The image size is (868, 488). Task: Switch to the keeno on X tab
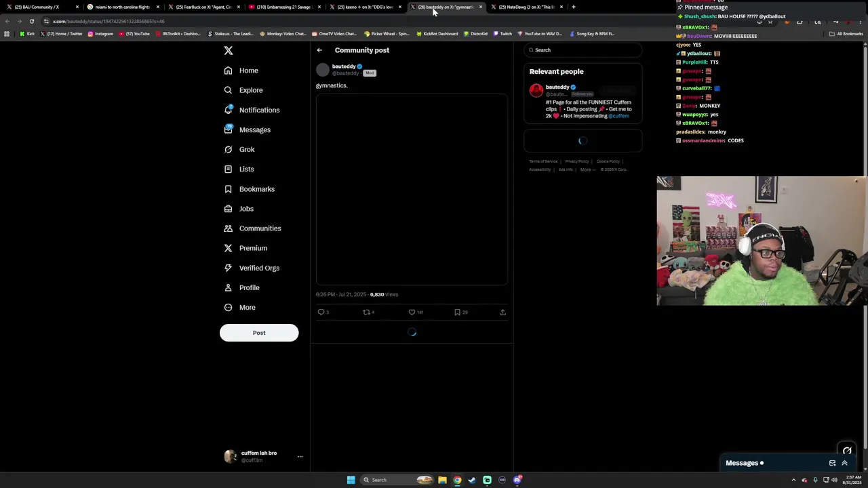[x=365, y=7]
